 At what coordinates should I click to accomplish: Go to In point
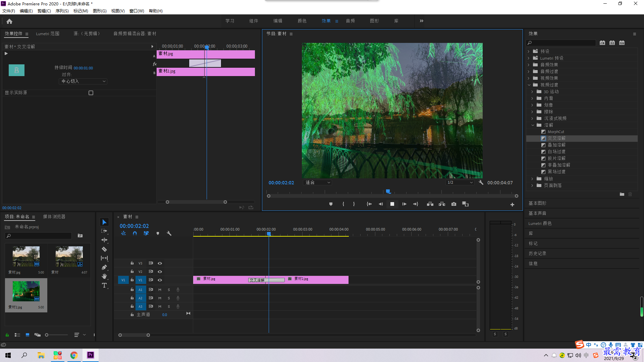(x=369, y=204)
